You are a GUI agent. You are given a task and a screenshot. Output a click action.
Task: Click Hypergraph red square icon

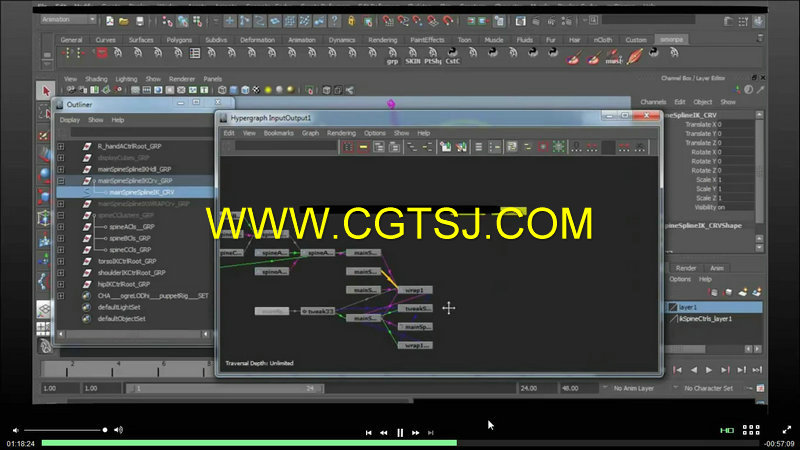point(543,147)
